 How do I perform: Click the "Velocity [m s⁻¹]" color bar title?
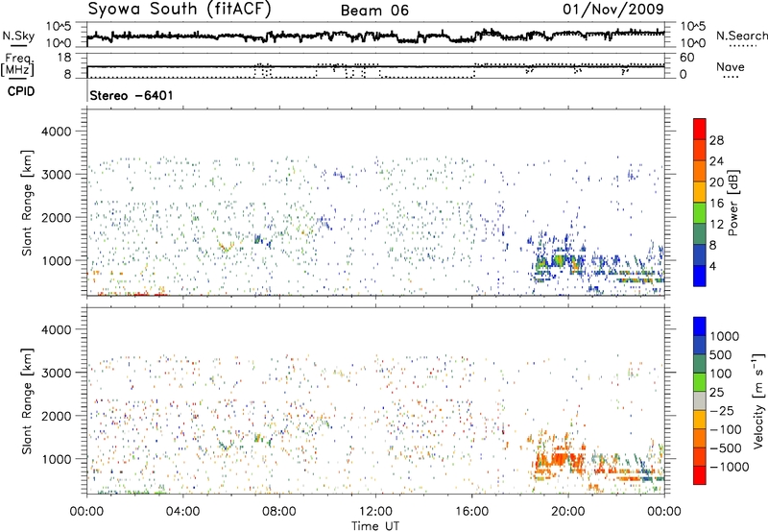pos(758,400)
